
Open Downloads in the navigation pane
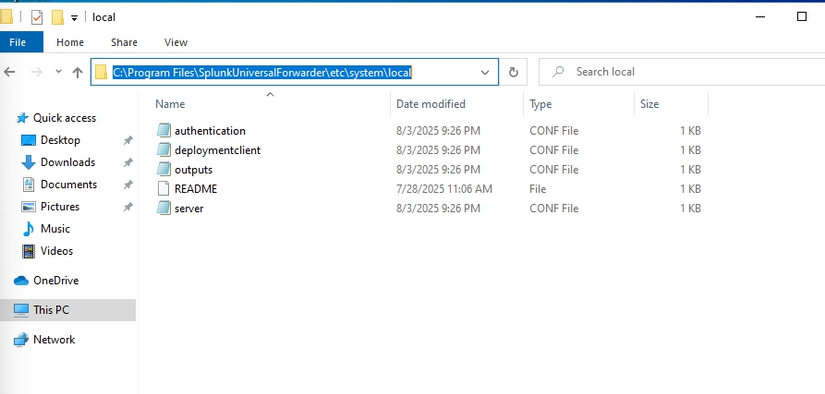coord(67,162)
